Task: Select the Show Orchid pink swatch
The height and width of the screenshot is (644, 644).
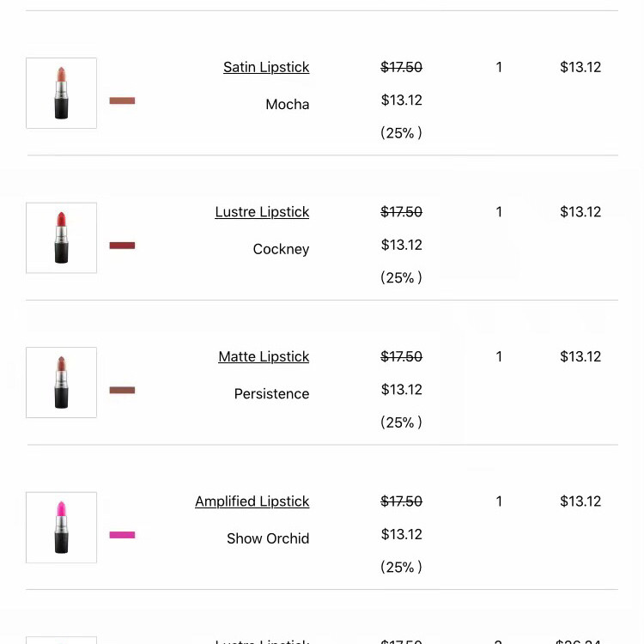Action: (x=122, y=535)
